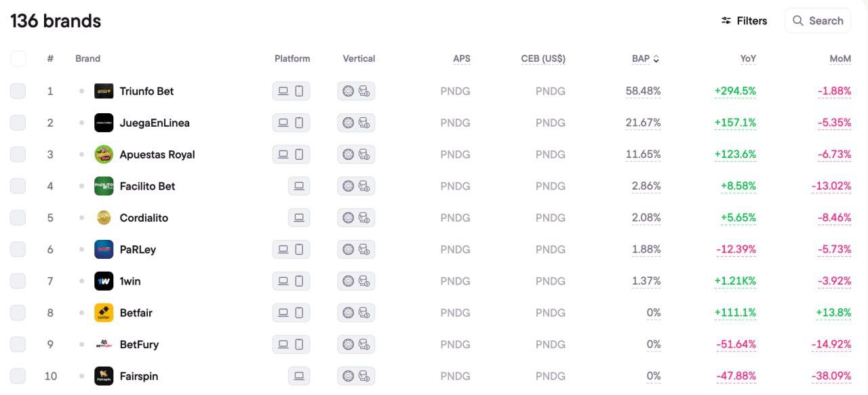The width and height of the screenshot is (868, 395).
Task: Click the YoY column header
Action: tap(748, 58)
